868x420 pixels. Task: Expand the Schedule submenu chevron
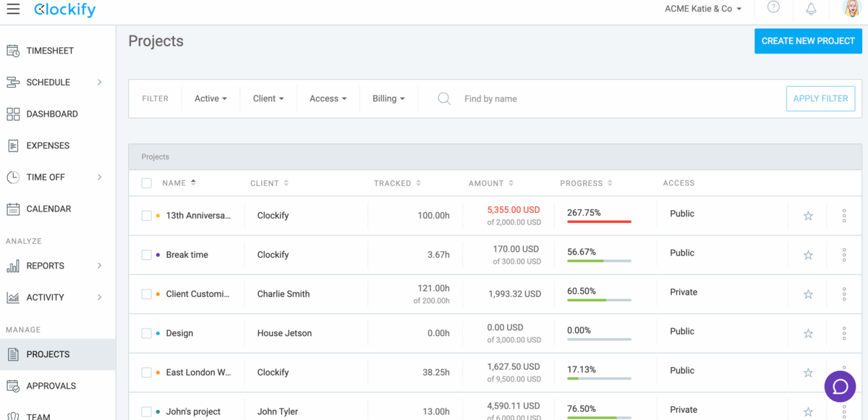coord(99,83)
